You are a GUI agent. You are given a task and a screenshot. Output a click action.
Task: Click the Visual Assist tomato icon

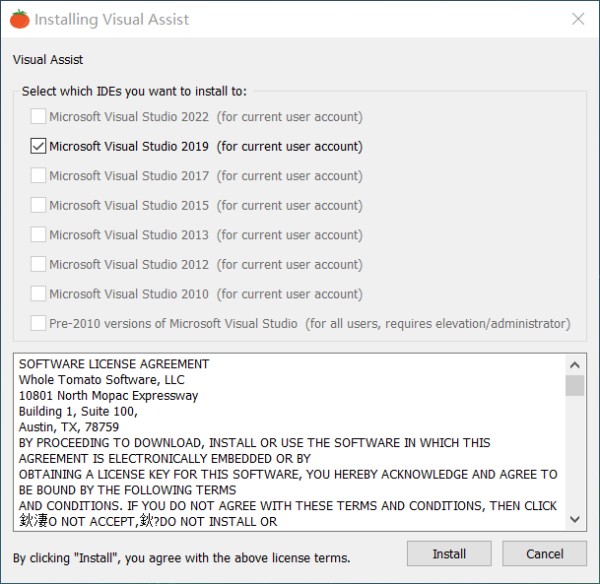20,19
